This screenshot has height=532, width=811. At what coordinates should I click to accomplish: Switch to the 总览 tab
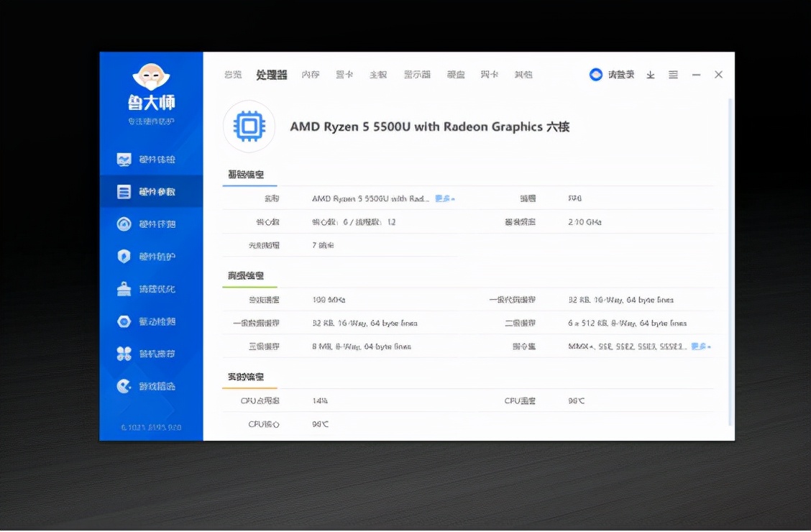233,74
